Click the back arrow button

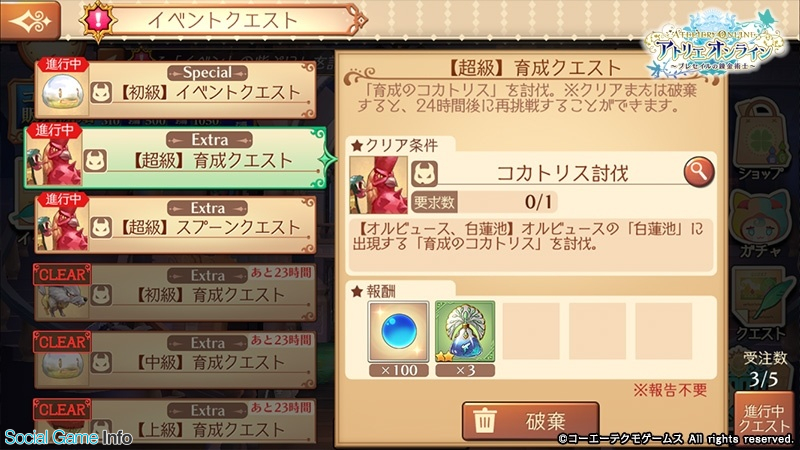click(30, 21)
